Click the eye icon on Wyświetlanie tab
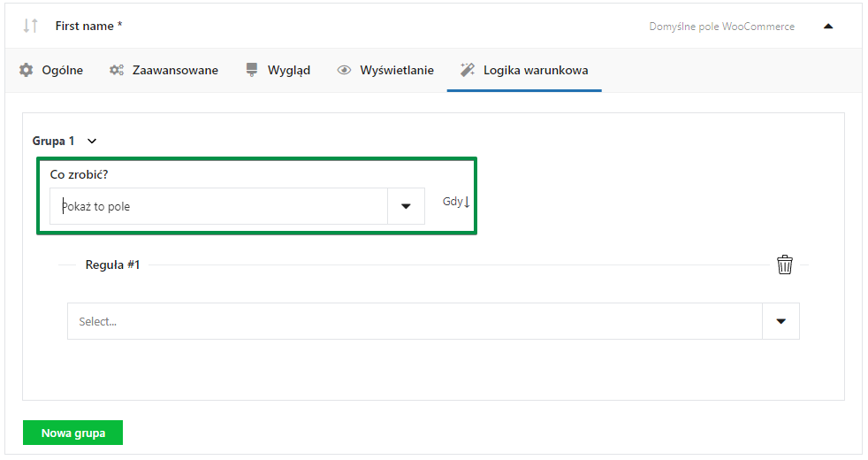This screenshot has height=460, width=868. point(345,70)
